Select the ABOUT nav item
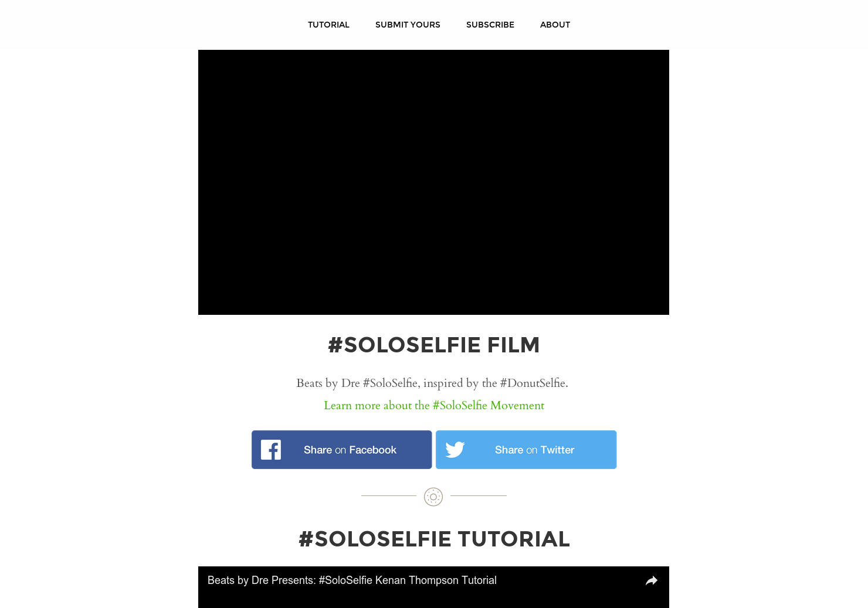The image size is (868, 608). (x=555, y=25)
